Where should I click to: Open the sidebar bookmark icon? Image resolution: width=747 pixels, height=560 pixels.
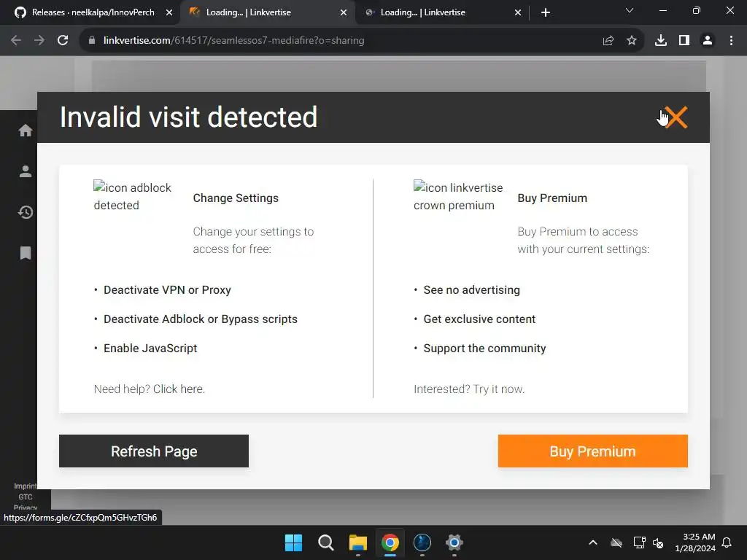[26, 253]
